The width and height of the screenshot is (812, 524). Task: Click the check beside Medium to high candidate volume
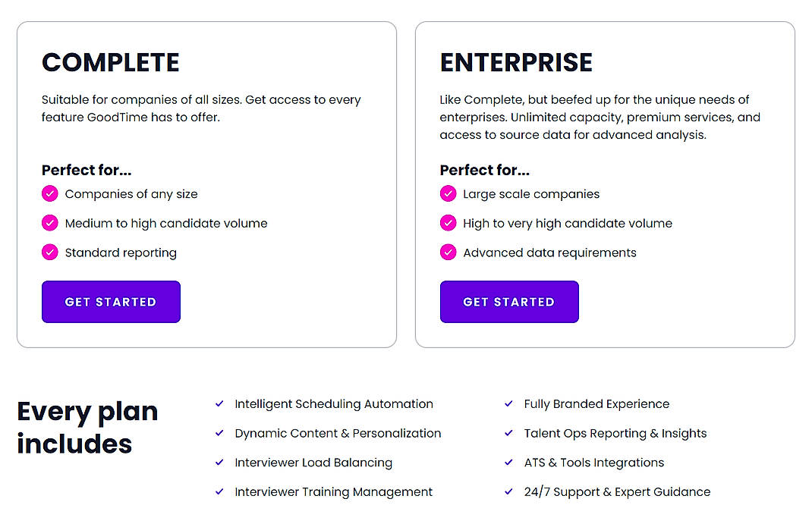pos(49,223)
